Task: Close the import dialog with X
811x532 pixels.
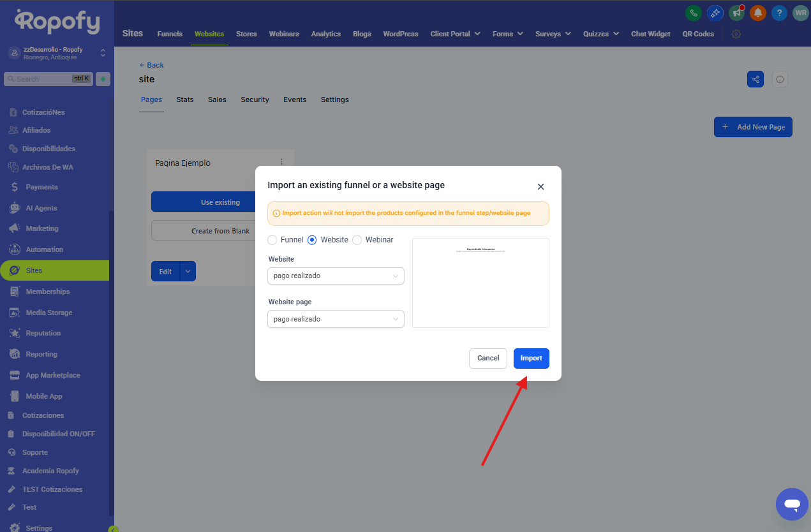Action: (540, 187)
